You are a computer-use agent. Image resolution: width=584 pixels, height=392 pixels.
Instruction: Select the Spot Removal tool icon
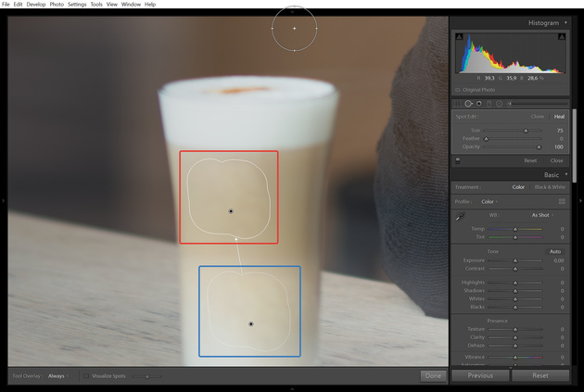click(468, 104)
